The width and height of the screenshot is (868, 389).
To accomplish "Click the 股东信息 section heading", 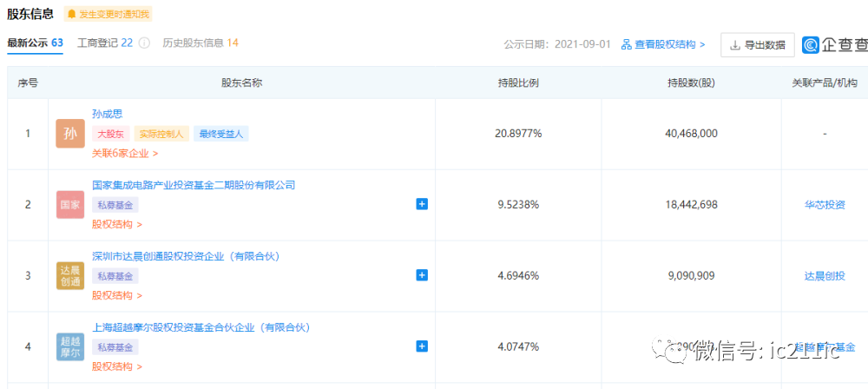I will point(30,14).
